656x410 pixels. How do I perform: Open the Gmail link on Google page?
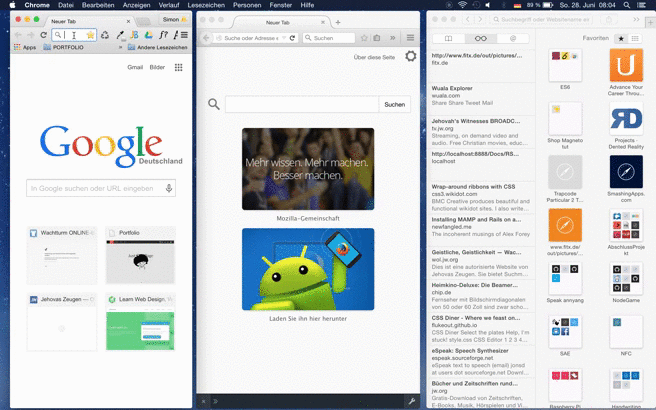point(135,67)
